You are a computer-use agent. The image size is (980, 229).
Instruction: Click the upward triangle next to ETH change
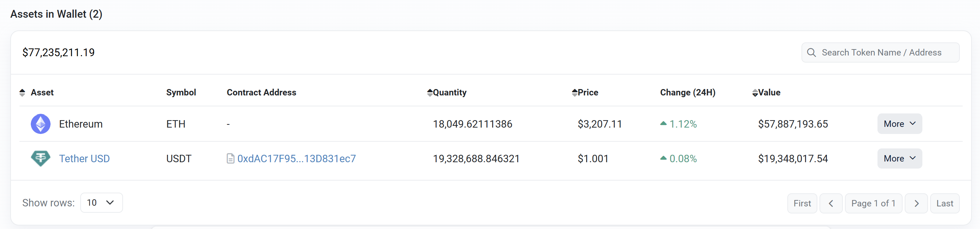(x=664, y=123)
